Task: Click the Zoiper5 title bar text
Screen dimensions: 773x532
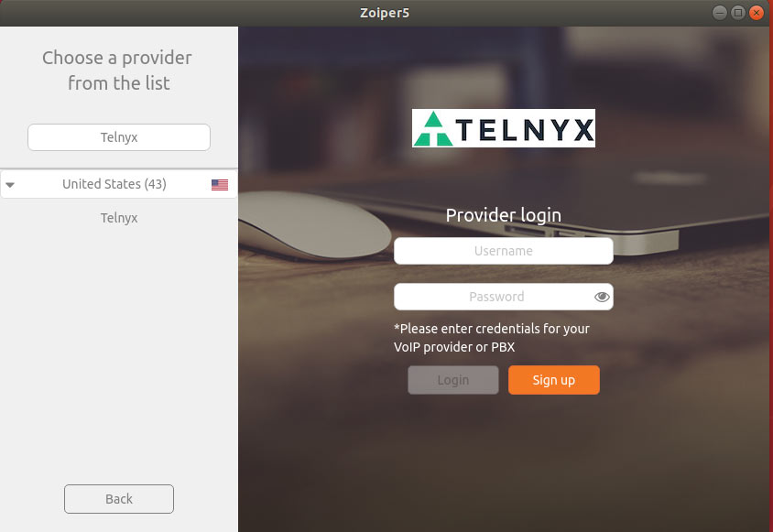Action: pyautogui.click(x=385, y=13)
